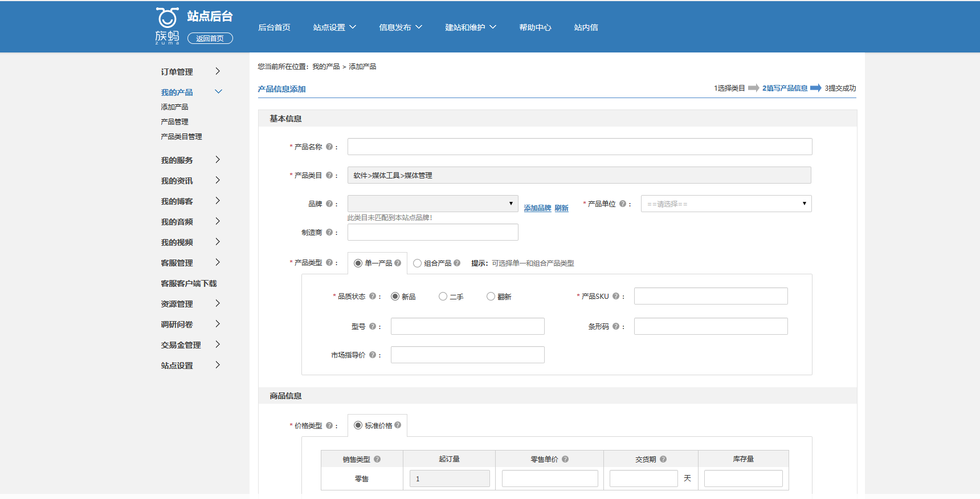Open 建站和维护 top navigation dropdown
This screenshot has height=499, width=980.
pos(471,27)
